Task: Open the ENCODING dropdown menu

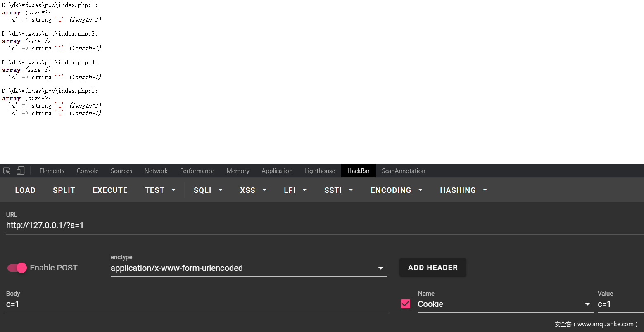Action: pyautogui.click(x=396, y=190)
